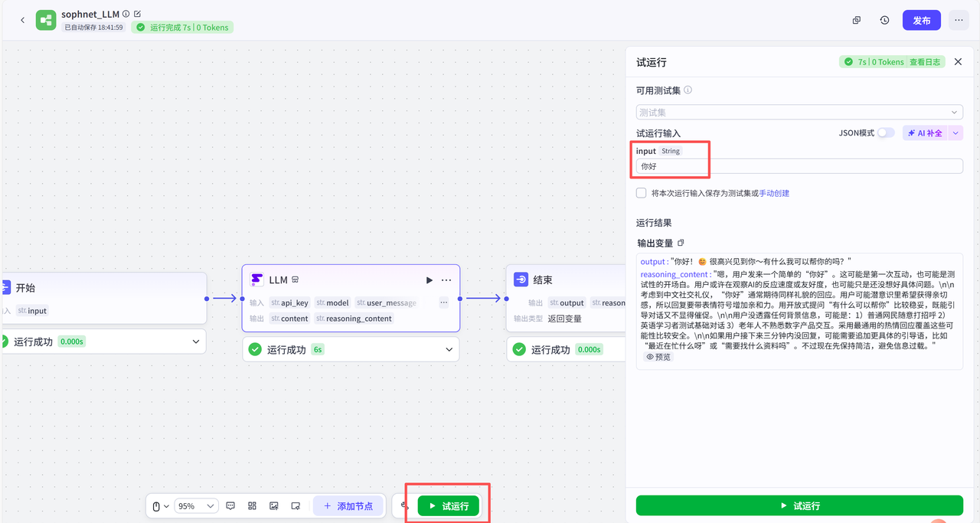Toggle the JSON模式 switch

[885, 133]
